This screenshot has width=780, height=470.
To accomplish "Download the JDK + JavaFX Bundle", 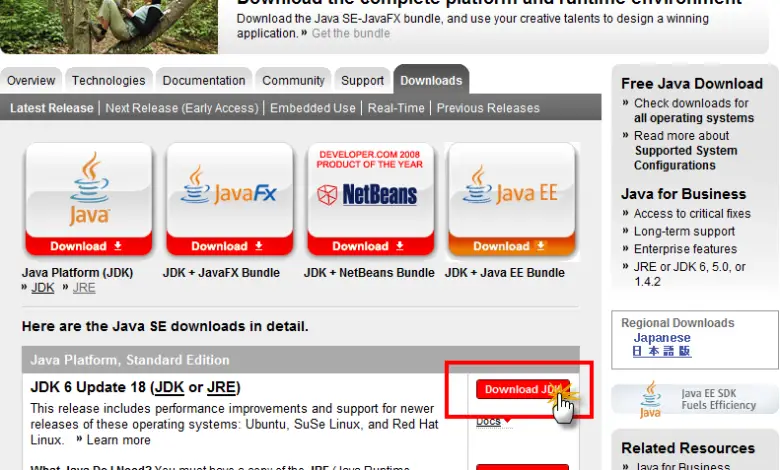I will [230, 246].
